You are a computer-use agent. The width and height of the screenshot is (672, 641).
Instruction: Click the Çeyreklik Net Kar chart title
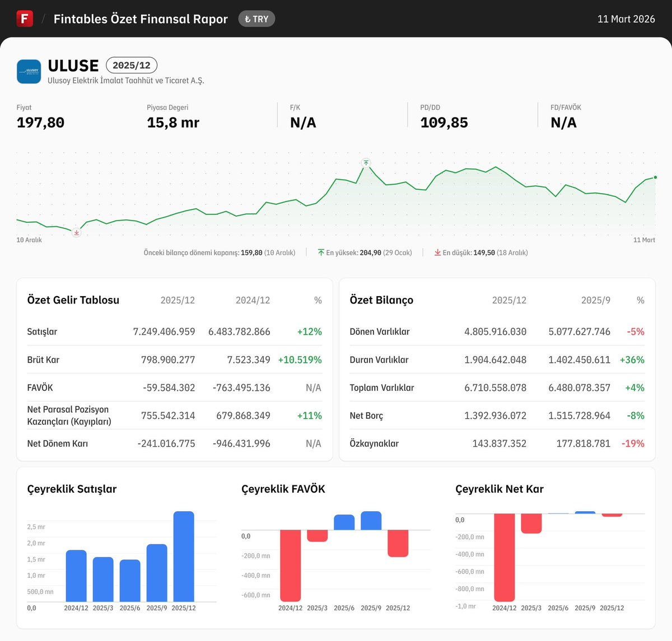pos(500,489)
